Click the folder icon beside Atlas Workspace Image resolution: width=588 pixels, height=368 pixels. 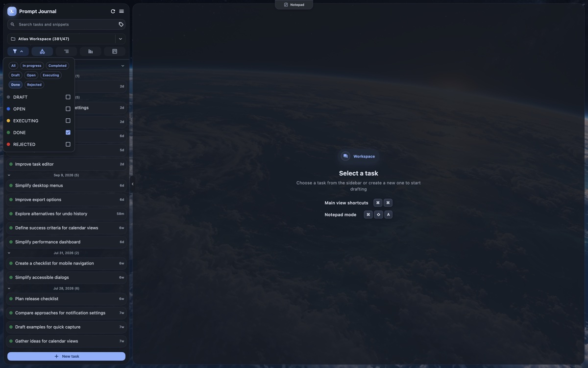click(13, 39)
